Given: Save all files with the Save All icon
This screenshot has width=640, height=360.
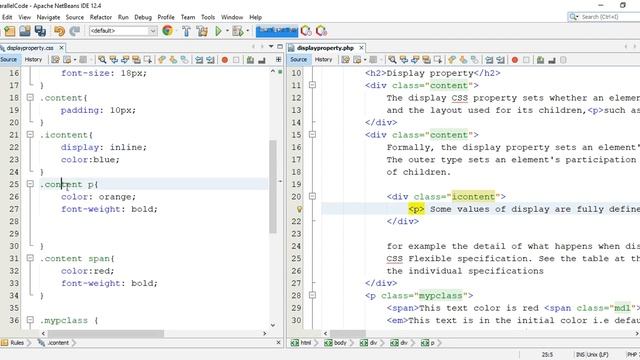Looking at the screenshot, I should [40, 31].
